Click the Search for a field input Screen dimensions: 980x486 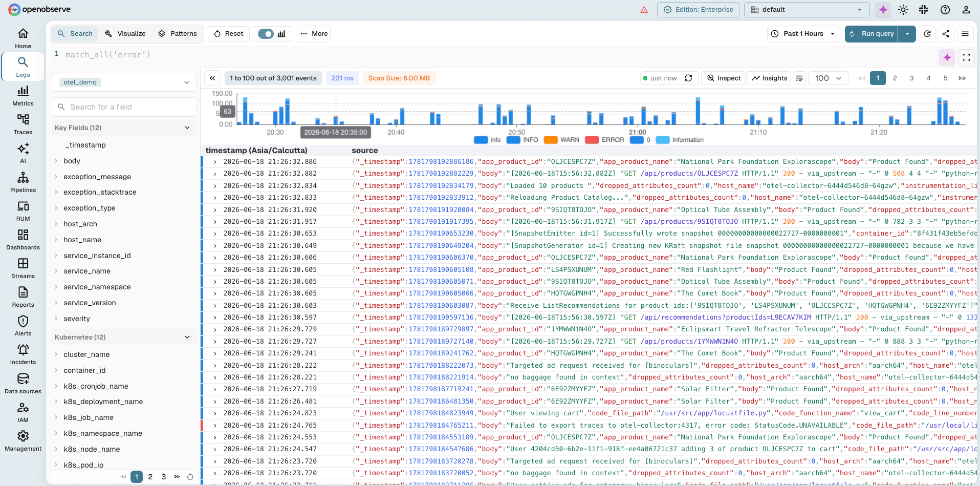pos(124,107)
